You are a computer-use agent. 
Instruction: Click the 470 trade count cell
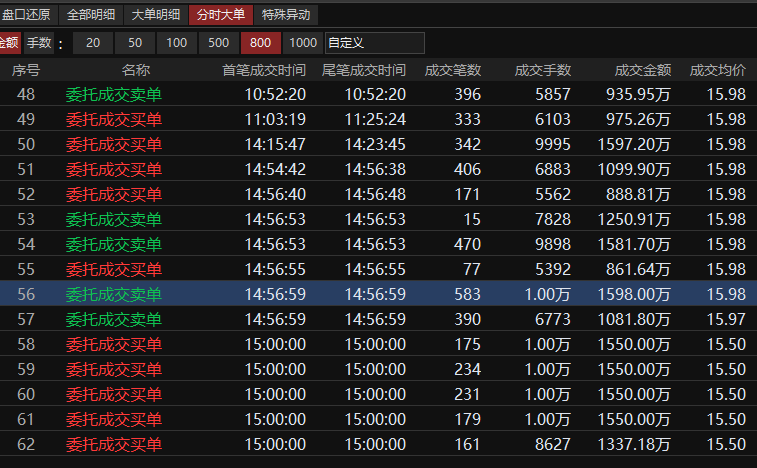point(467,244)
